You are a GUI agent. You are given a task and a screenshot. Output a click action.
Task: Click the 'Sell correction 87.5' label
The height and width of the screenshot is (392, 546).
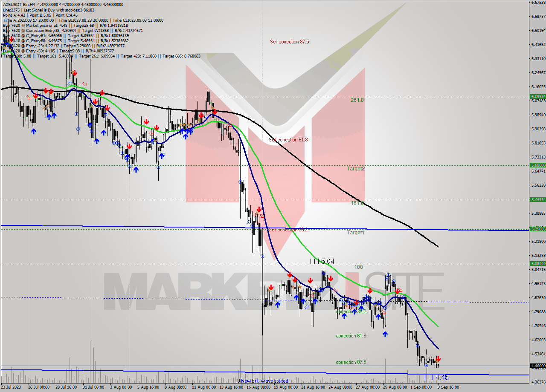pos(289,42)
